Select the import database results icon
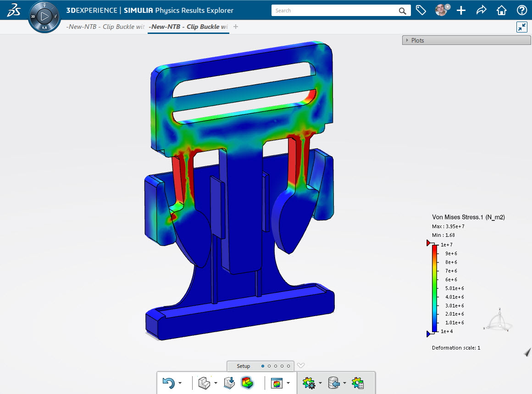 pos(334,383)
